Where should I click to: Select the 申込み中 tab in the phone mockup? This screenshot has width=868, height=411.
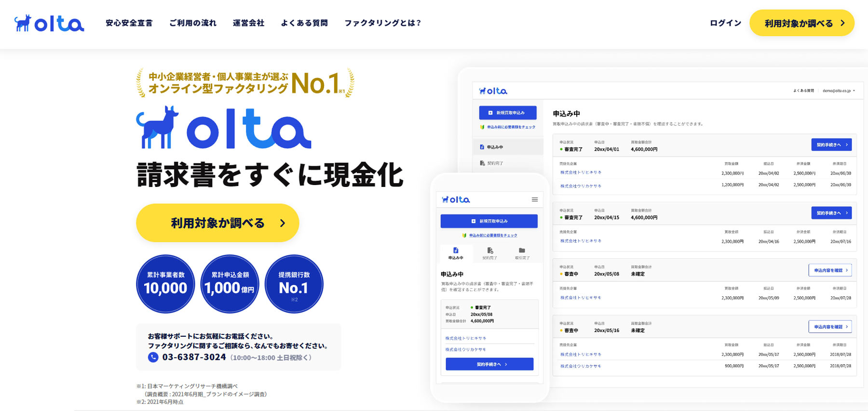456,253
